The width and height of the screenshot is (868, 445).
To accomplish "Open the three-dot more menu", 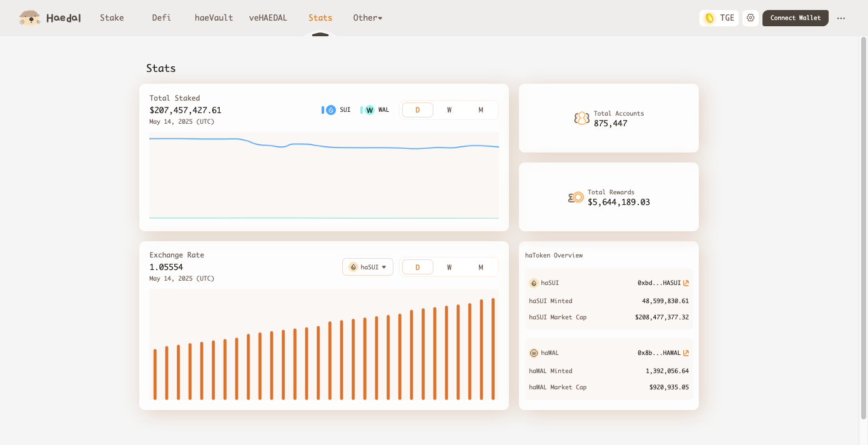I will click(841, 18).
